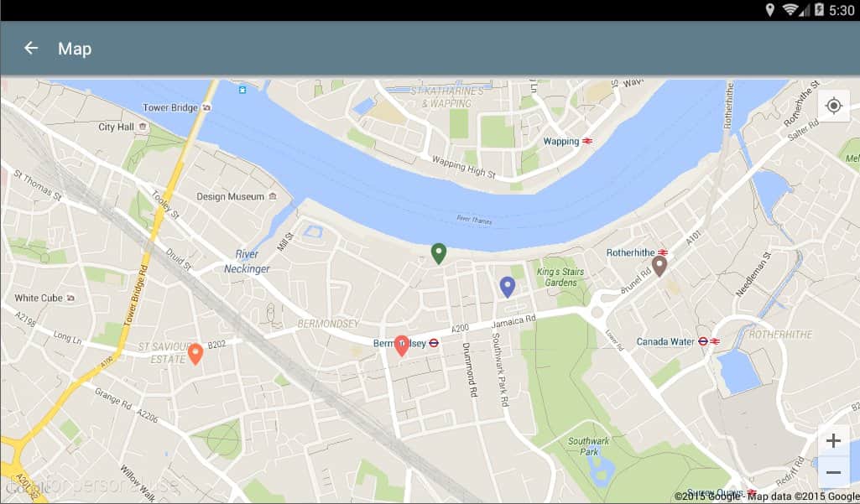Screen dimensions: 860x504
Task: Go back using the arrow icon
Action: point(31,49)
